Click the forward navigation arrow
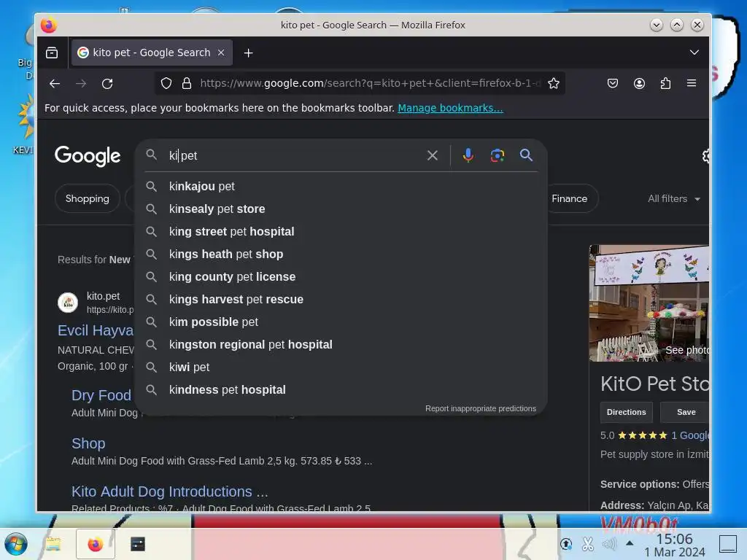Image resolution: width=747 pixels, height=560 pixels. [81, 83]
